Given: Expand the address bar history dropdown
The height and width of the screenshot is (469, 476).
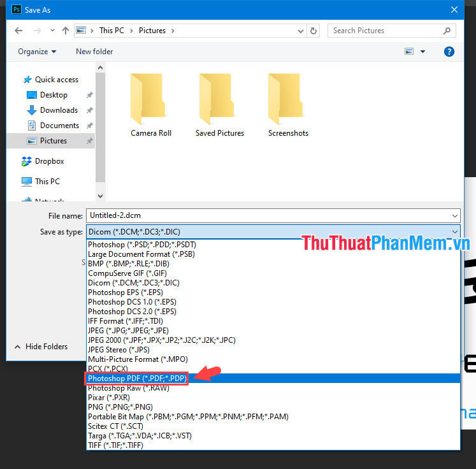Looking at the screenshot, I should pos(301,31).
